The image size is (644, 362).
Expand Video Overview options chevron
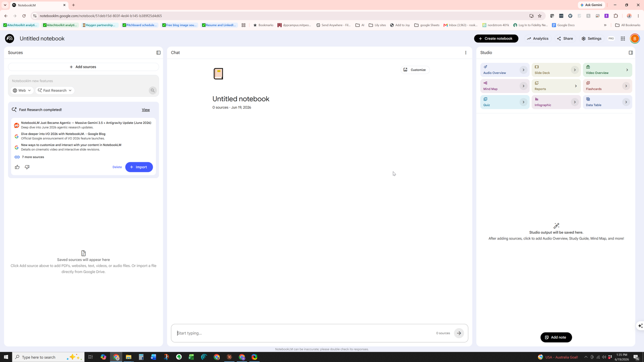tap(627, 70)
